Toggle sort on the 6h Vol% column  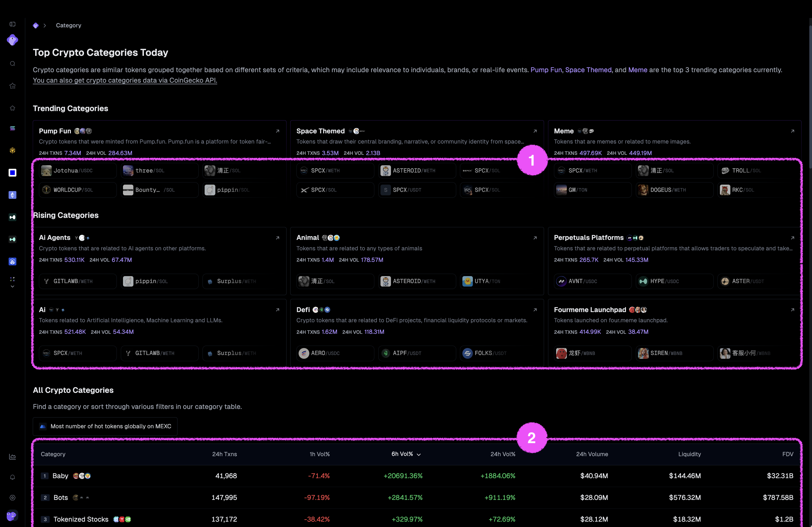tap(406, 454)
